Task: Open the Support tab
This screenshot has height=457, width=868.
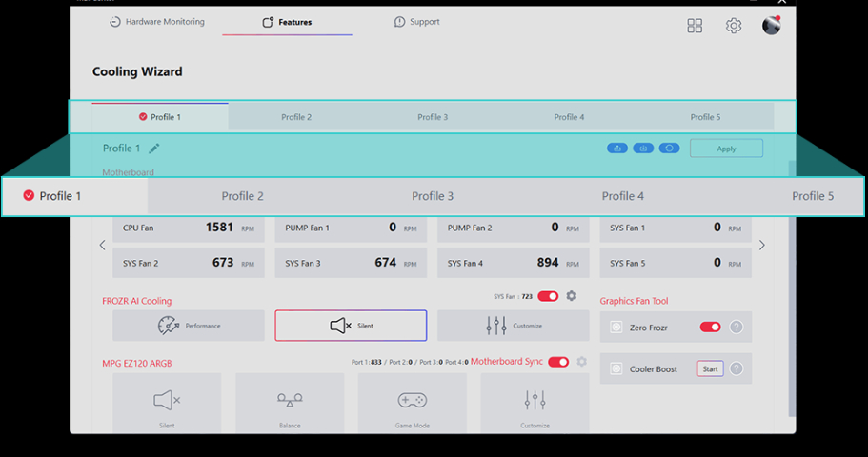Action: (x=417, y=22)
